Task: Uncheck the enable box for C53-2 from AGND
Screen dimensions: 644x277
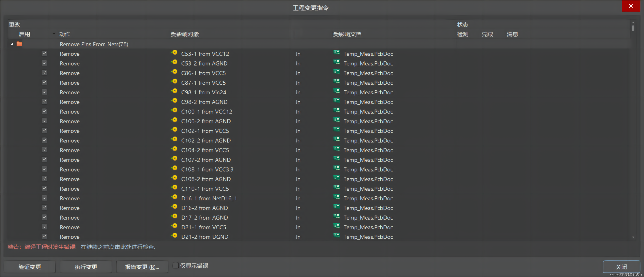Action: click(x=44, y=63)
